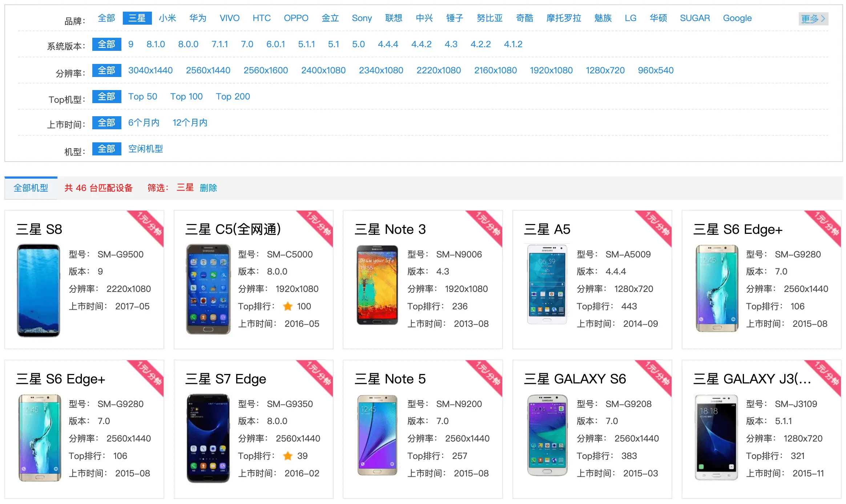846x504 pixels.
Task: Click the star icon on 三星 C5 Top排行
Action: coord(288,306)
